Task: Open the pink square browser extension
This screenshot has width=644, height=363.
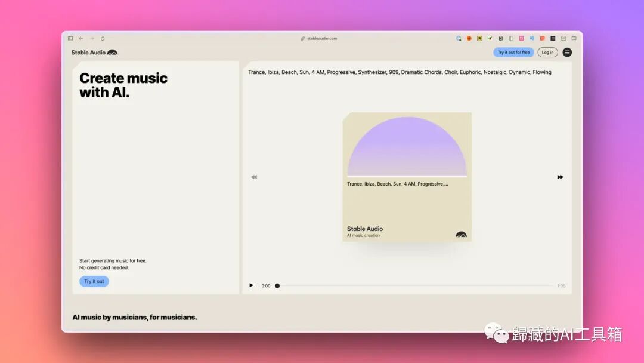Action: (x=521, y=39)
